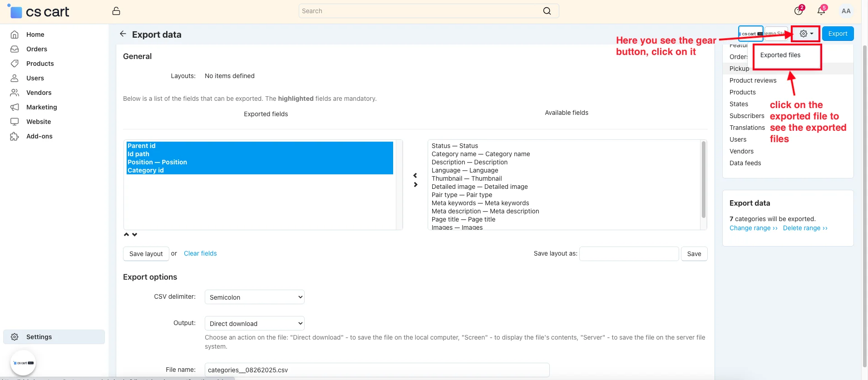The image size is (868, 380).
Task: Open the AA user avatar menu
Action: tap(846, 11)
